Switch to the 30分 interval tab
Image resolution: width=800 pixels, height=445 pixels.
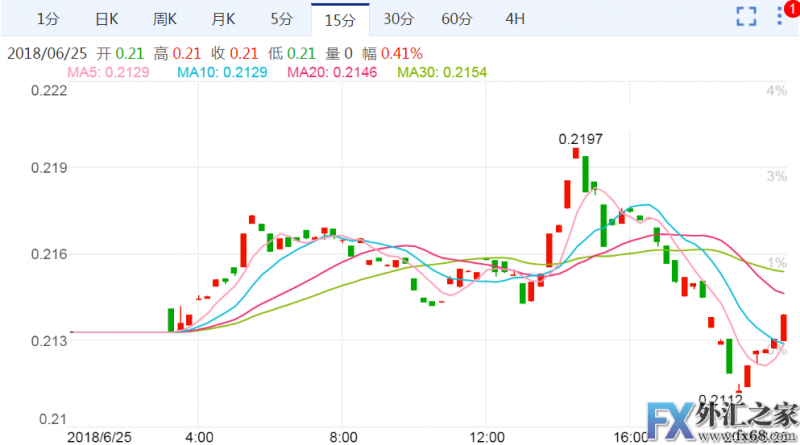[398, 19]
